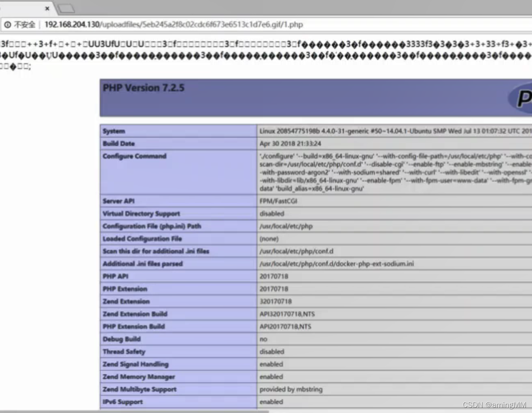Click the Debug Build label cell
The width and height of the screenshot is (532, 413).
click(x=178, y=339)
